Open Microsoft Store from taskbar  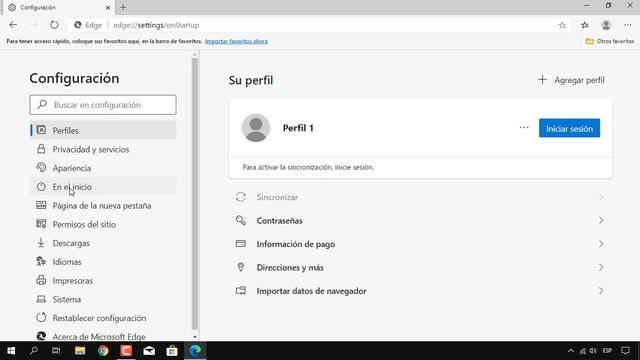coord(172,351)
